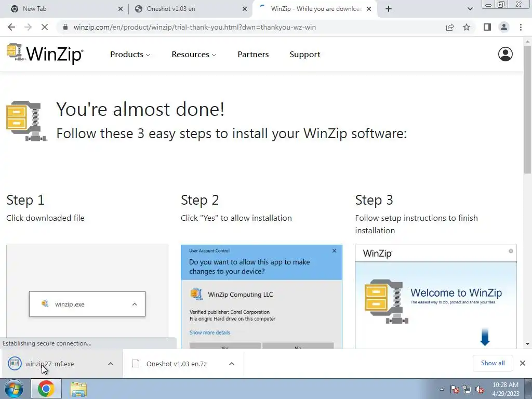Viewport: 532px width, 399px height.
Task: Click the Step 3 Welcome to WinZip image
Action: coord(436,296)
